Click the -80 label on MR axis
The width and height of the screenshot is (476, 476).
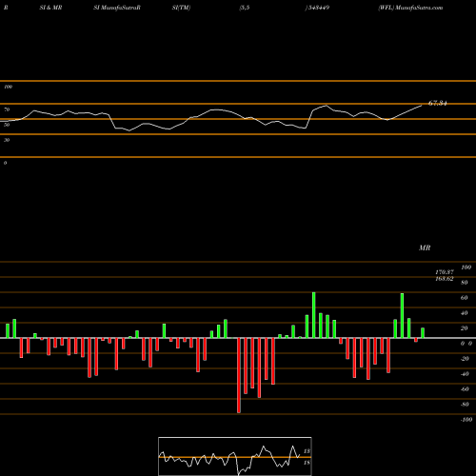(465, 405)
